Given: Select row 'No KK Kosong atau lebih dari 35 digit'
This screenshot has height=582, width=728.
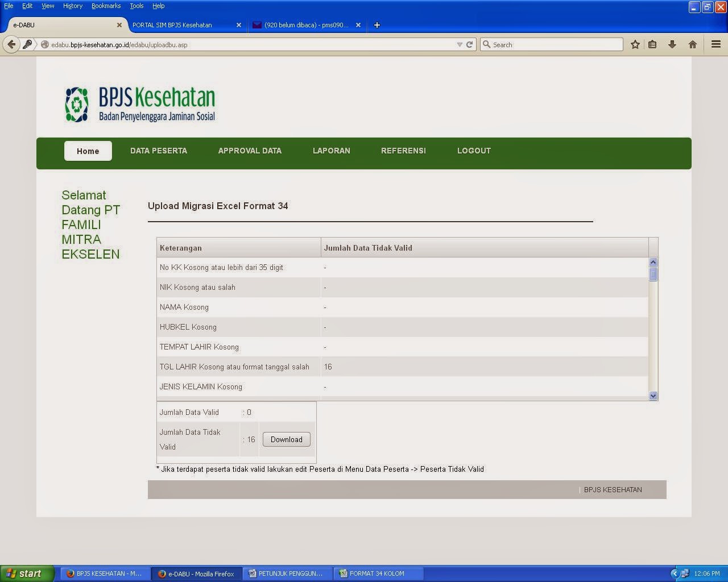Looking at the screenshot, I should click(403, 267).
